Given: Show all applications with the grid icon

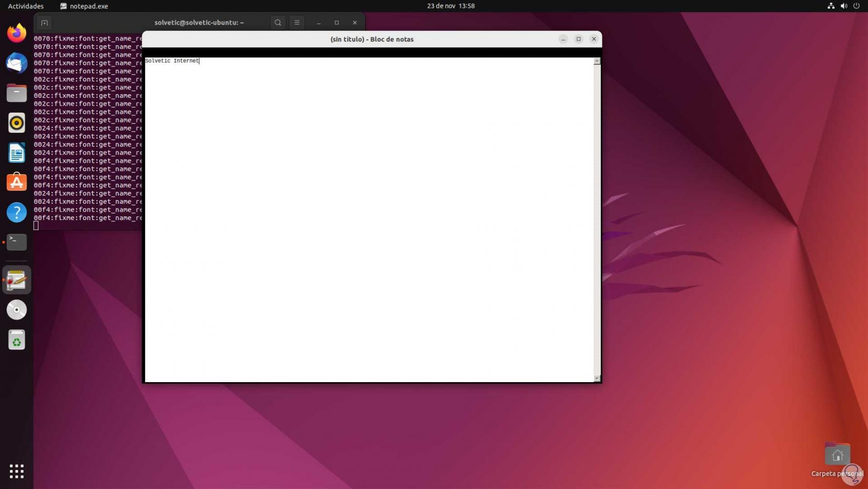Looking at the screenshot, I should (17, 471).
